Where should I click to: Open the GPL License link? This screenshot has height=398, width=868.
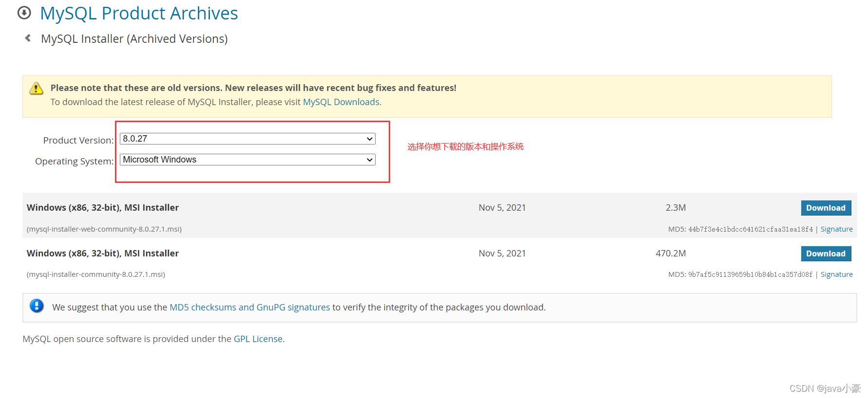point(258,339)
